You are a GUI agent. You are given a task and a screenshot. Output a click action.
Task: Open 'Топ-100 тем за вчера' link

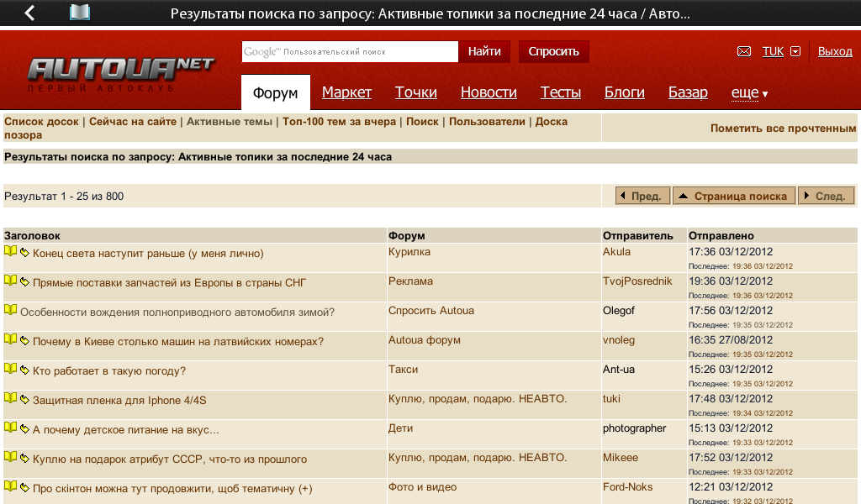tap(339, 122)
